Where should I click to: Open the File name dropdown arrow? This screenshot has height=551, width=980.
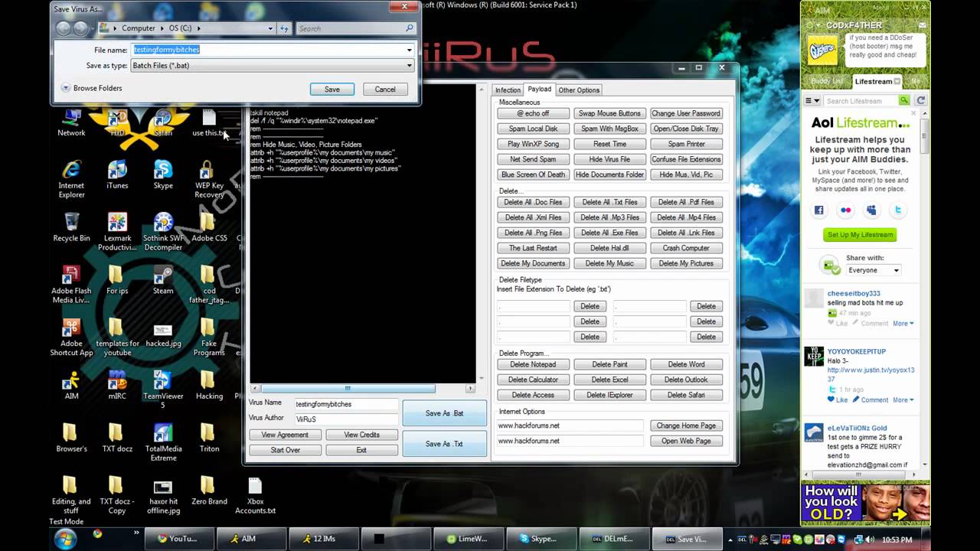(409, 50)
